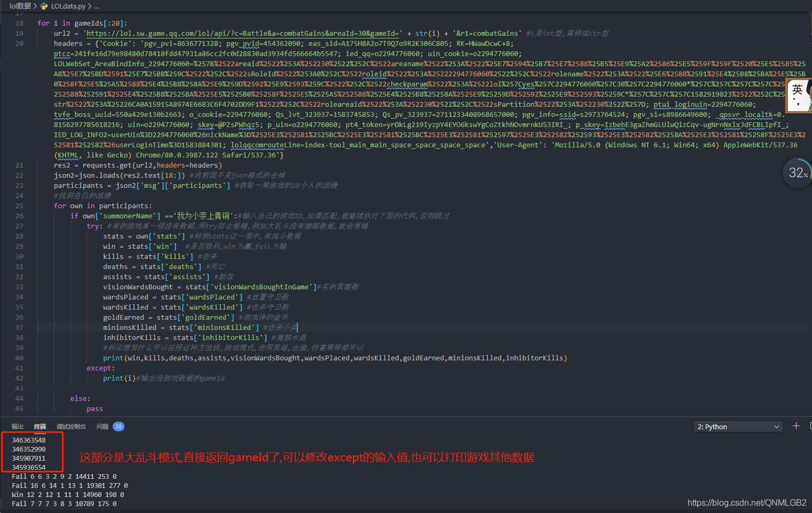Click the 32% circular floating widget
812x513 pixels.
point(798,172)
